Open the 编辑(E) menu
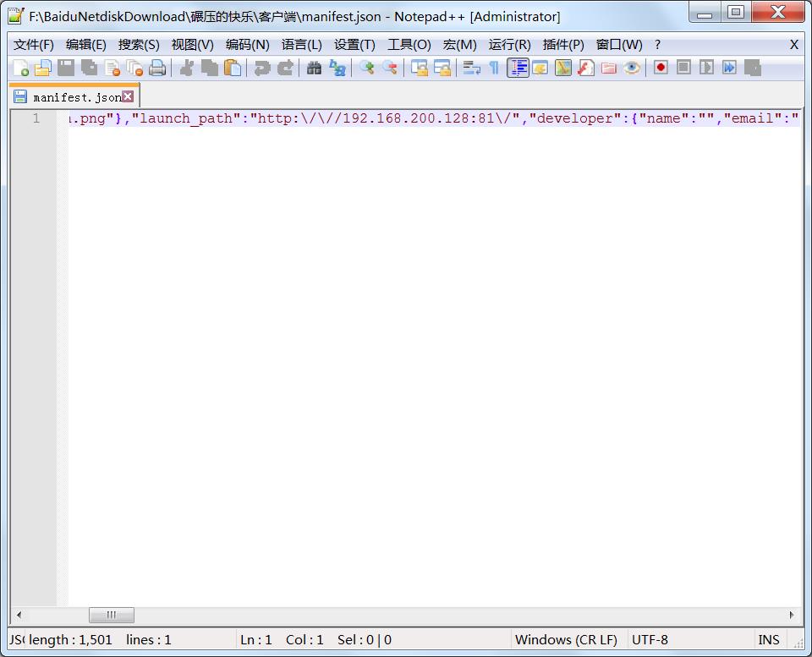Image resolution: width=812 pixels, height=657 pixels. [x=86, y=45]
